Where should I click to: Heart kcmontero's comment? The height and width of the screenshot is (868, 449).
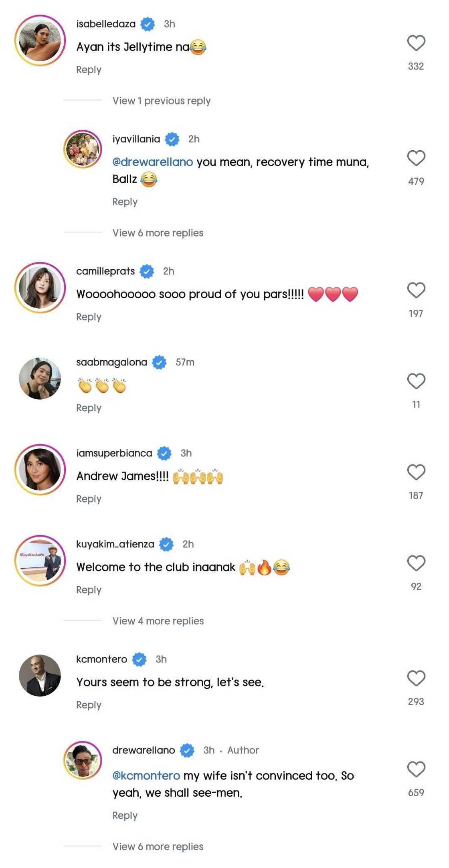pyautogui.click(x=416, y=678)
